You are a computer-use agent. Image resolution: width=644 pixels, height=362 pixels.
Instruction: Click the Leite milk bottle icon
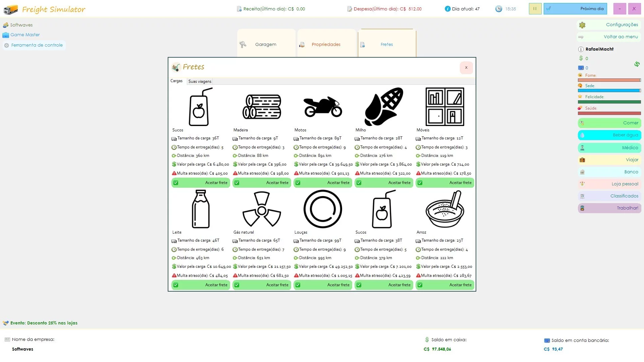201,209
